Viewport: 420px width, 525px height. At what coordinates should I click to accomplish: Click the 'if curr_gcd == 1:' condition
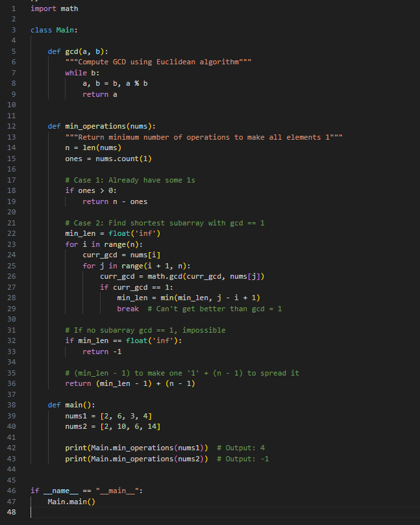pos(136,287)
